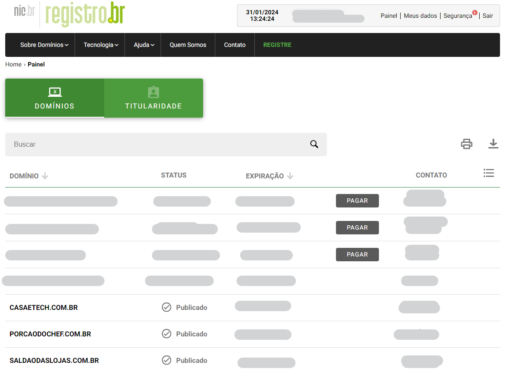This screenshot has height=375, width=510.
Task: Open the column list options icon
Action: click(x=489, y=173)
